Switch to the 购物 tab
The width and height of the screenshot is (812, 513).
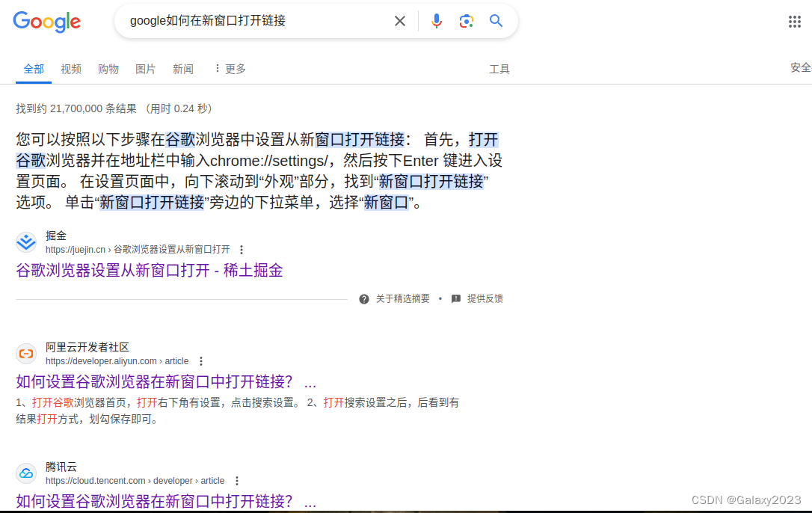[x=108, y=69]
